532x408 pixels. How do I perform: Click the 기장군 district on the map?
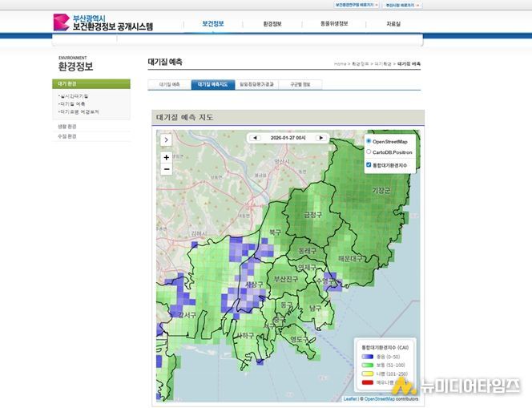(x=381, y=191)
